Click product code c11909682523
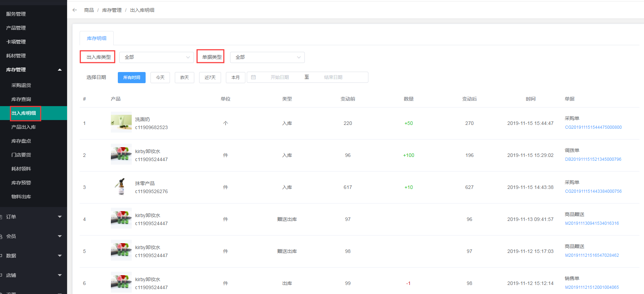 click(x=152, y=127)
